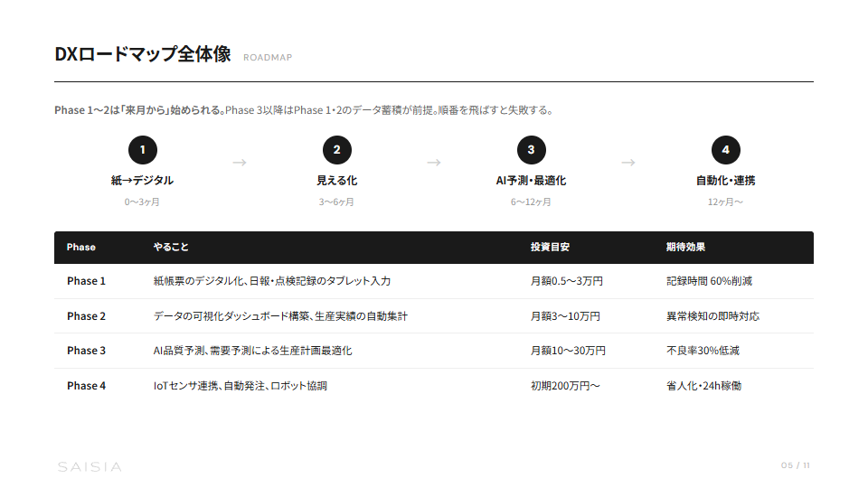Click the 12ヶ月〜 duration text
Image resolution: width=868 pixels, height=488 pixels.
coord(725,202)
